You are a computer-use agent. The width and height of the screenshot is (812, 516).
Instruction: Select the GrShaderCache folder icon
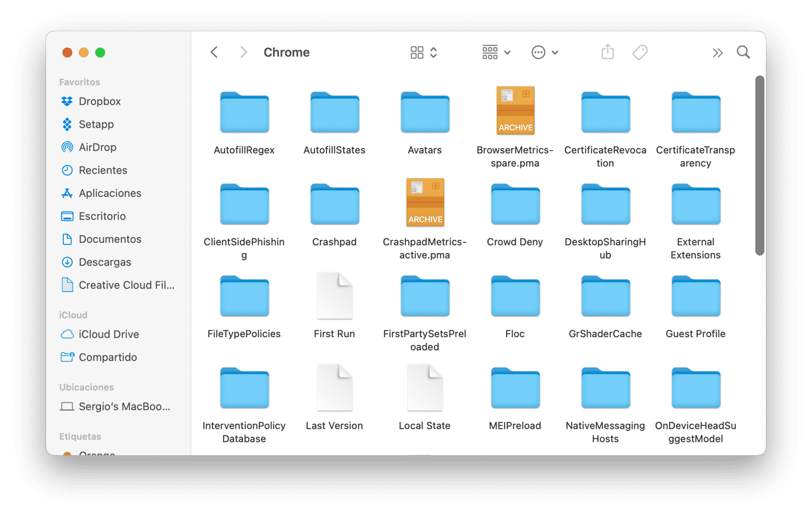606,296
